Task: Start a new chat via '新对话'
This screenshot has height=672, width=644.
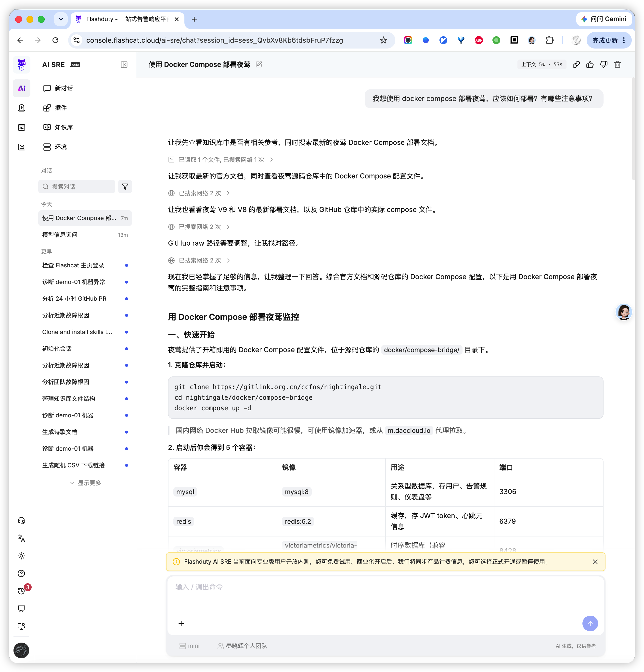Action: (85, 88)
